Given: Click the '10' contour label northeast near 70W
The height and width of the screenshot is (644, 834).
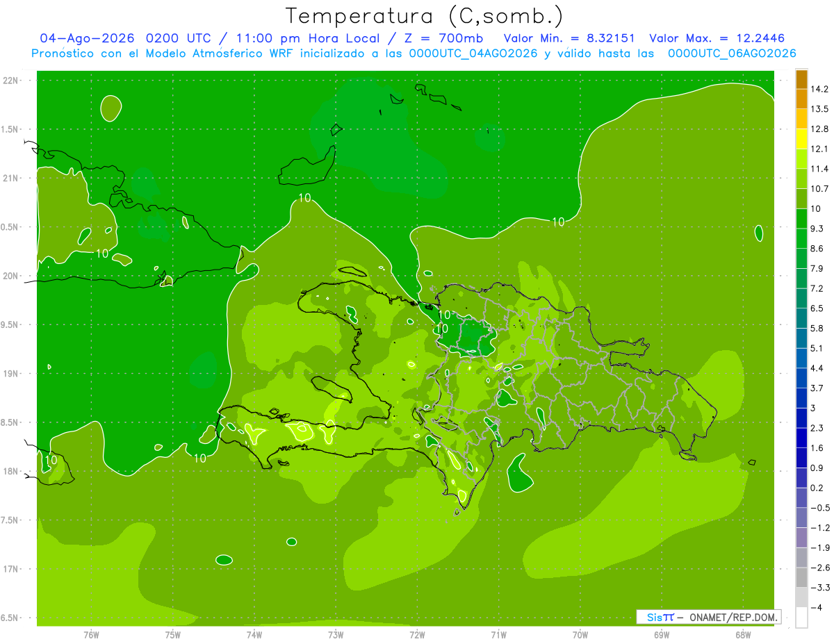Looking at the screenshot, I should 558,222.
